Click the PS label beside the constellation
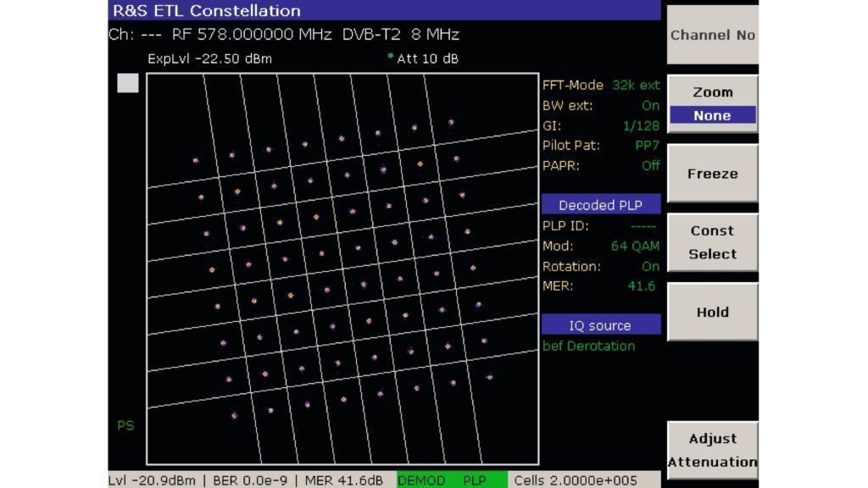This screenshot has height=488, width=868. (x=125, y=426)
